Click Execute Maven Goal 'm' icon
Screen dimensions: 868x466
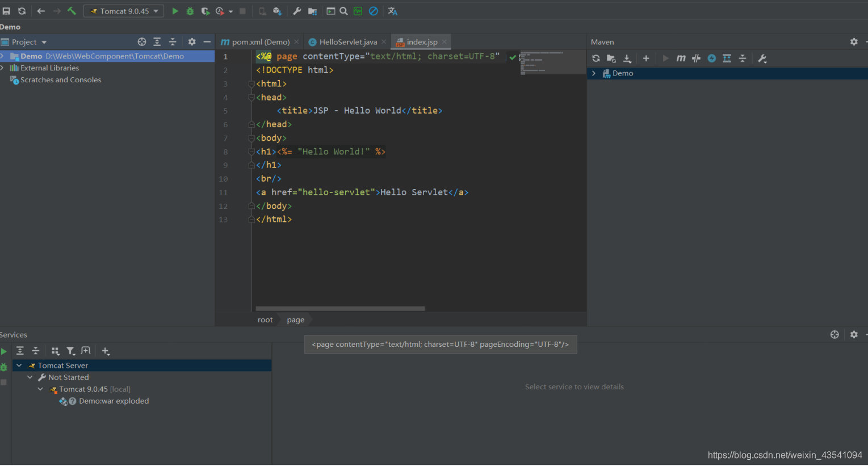[681, 58]
